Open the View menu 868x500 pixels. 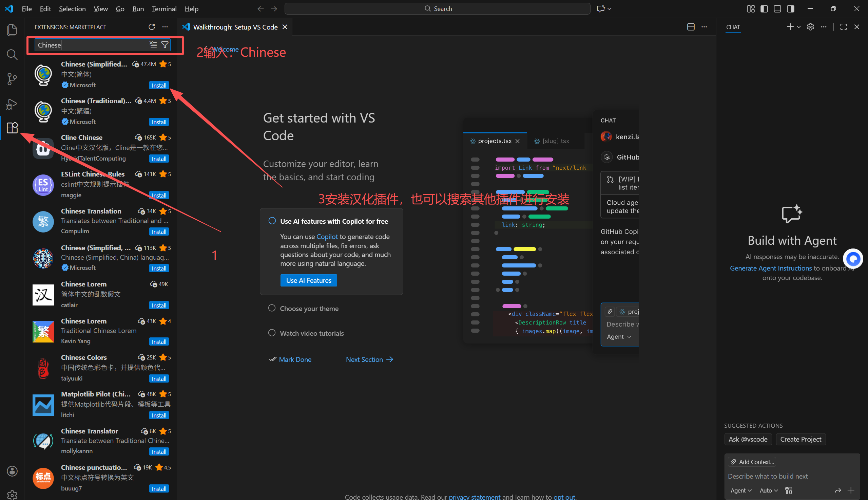(x=101, y=8)
